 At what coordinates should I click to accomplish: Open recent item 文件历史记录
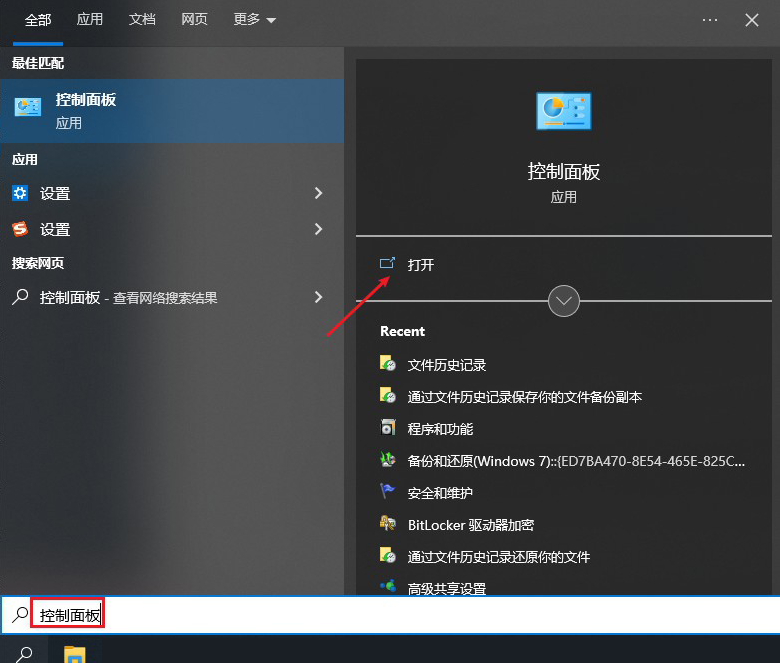click(x=447, y=365)
